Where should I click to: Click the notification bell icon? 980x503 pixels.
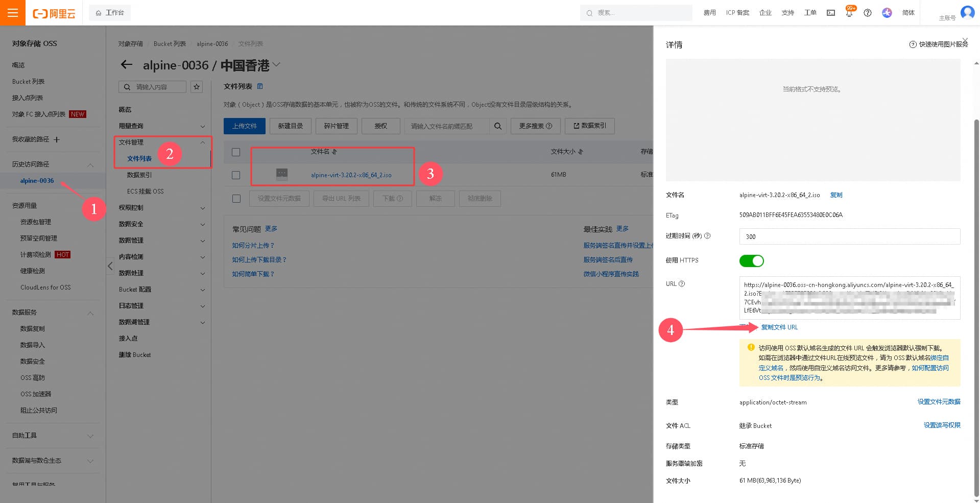[849, 13]
